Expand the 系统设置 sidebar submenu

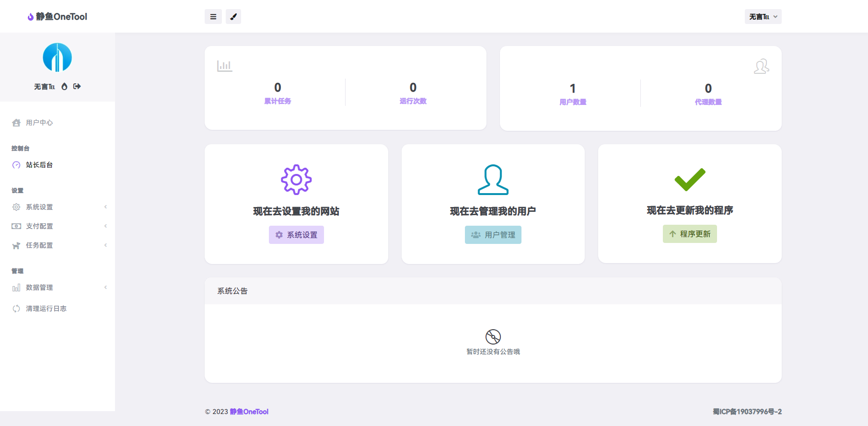39,207
